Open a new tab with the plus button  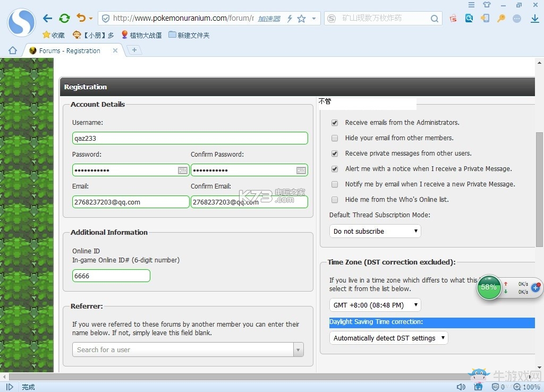[134, 50]
